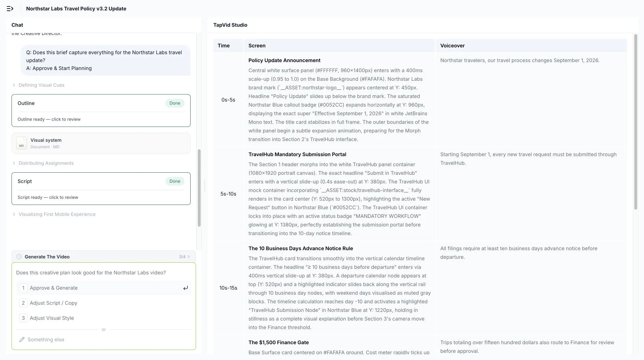Screen dimensions: 644x360
Task: Click the 5s-10s time cell
Action: click(228, 194)
